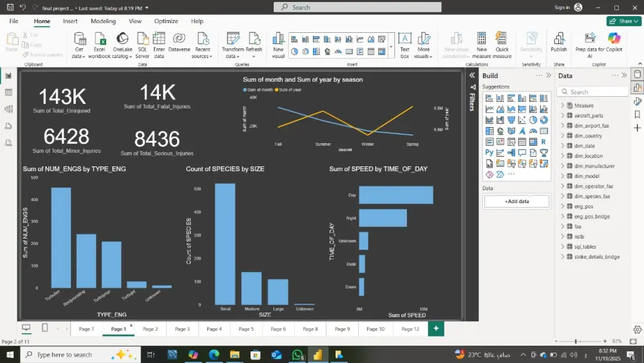644x363 pixels.
Task: Expand the aircraft_parts table
Action: click(x=563, y=115)
